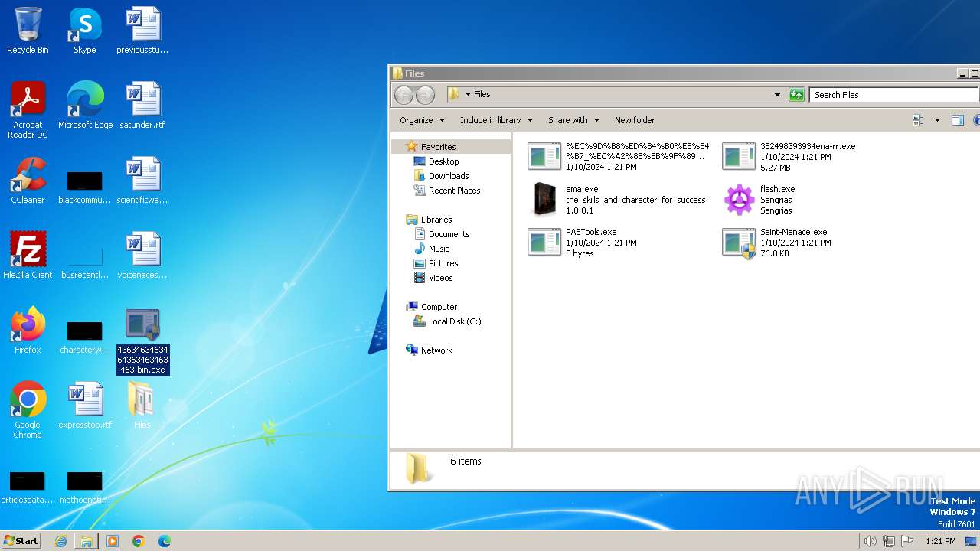Select articlesdata... file on desktop
This screenshot has height=551, width=980.
(28, 487)
